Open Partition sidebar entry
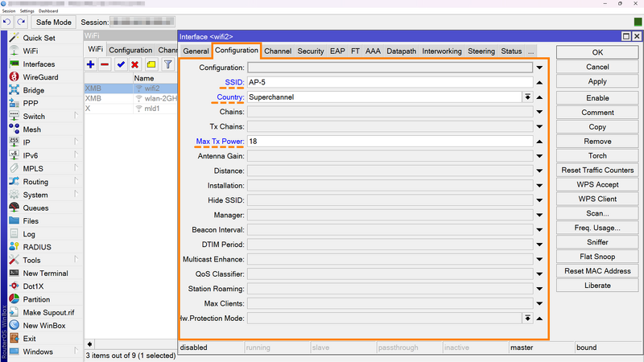644x362 pixels. click(x=36, y=299)
